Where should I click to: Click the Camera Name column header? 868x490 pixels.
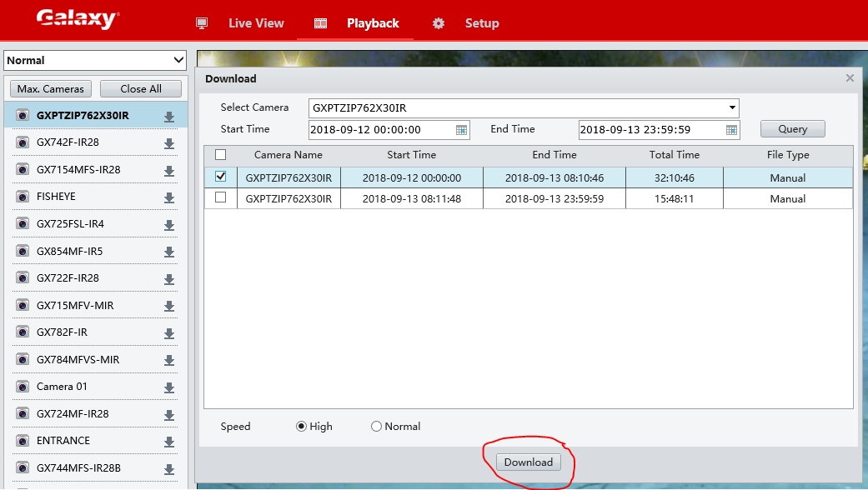coord(288,155)
